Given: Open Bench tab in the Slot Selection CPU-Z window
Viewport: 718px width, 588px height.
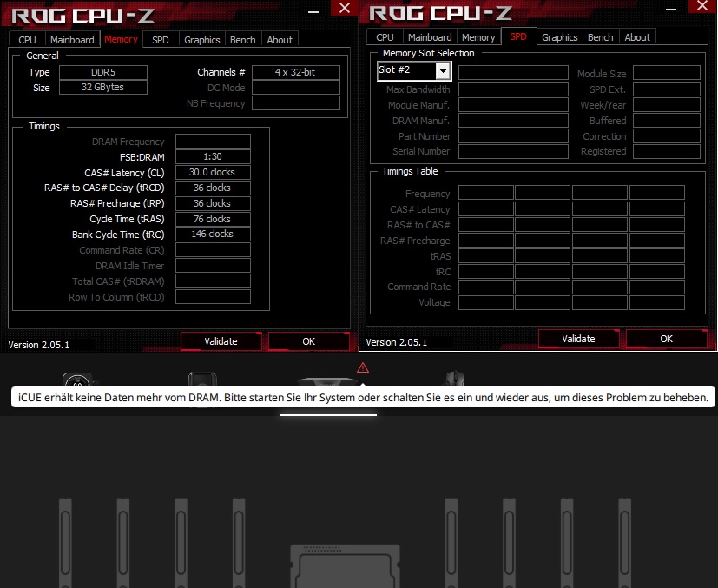Looking at the screenshot, I should pyautogui.click(x=600, y=37).
